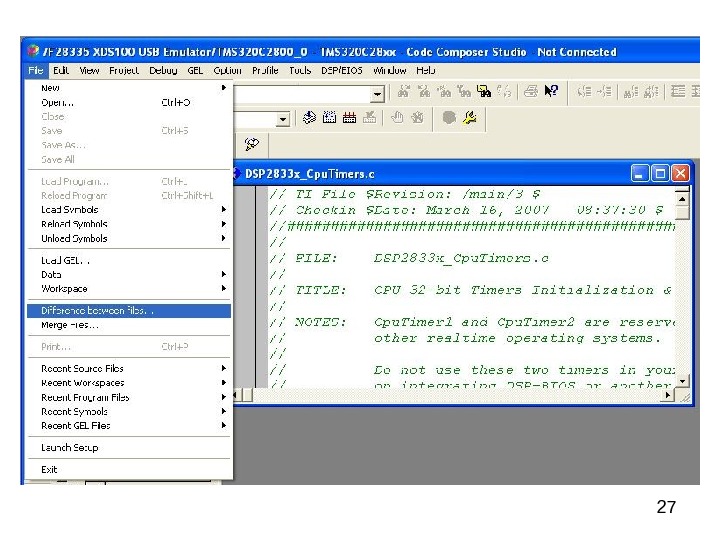Click the toggle breakpoint hand icon
Image resolution: width=720 pixels, height=540 pixels.
[397, 118]
